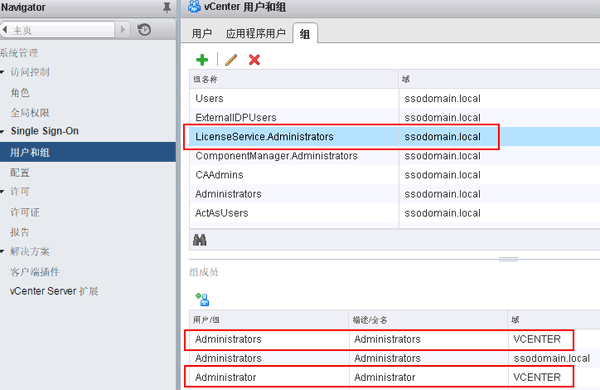Collapse the 访问控制 section
The height and width of the screenshot is (390, 600).
tap(2, 72)
